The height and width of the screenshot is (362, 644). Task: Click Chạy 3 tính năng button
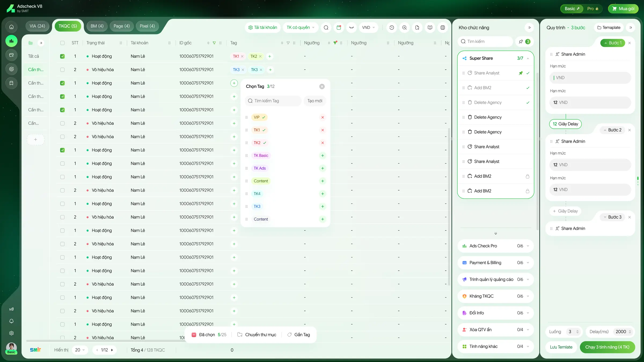(x=607, y=347)
